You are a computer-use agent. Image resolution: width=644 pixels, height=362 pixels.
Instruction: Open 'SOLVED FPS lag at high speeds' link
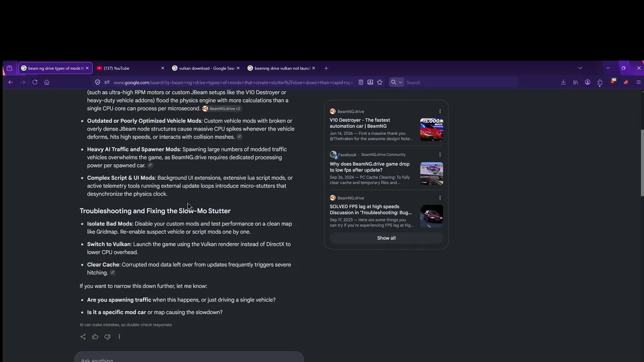[x=371, y=210]
